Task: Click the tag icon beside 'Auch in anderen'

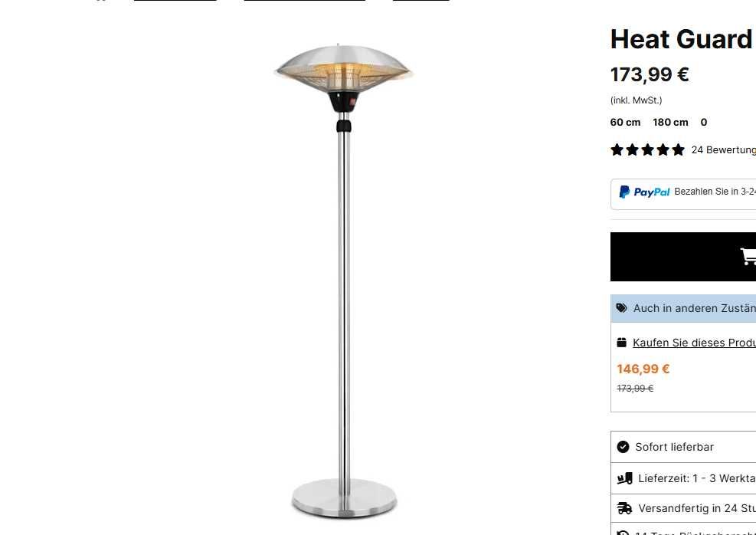Action: point(621,308)
